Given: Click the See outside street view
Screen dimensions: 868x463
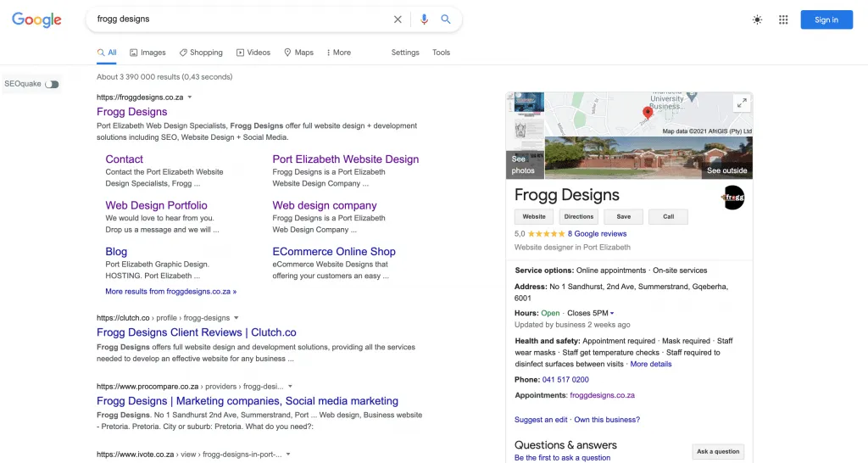Looking at the screenshot, I should pos(648,158).
